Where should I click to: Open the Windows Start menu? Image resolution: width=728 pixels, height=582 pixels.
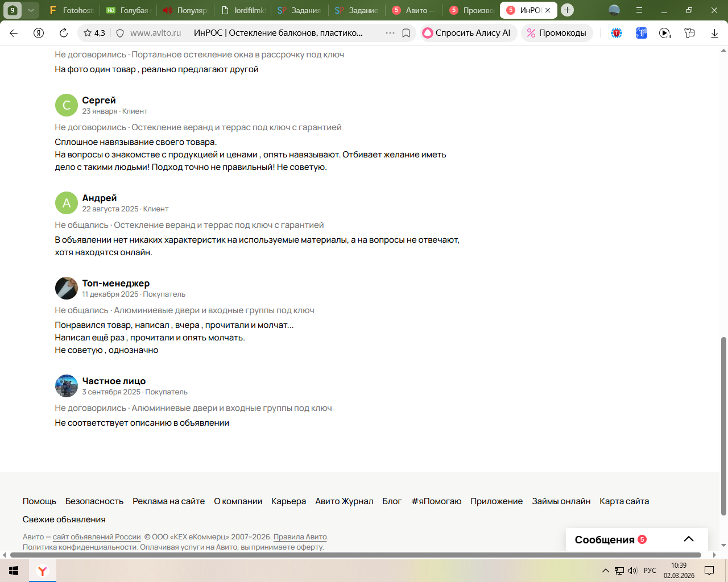click(x=14, y=571)
